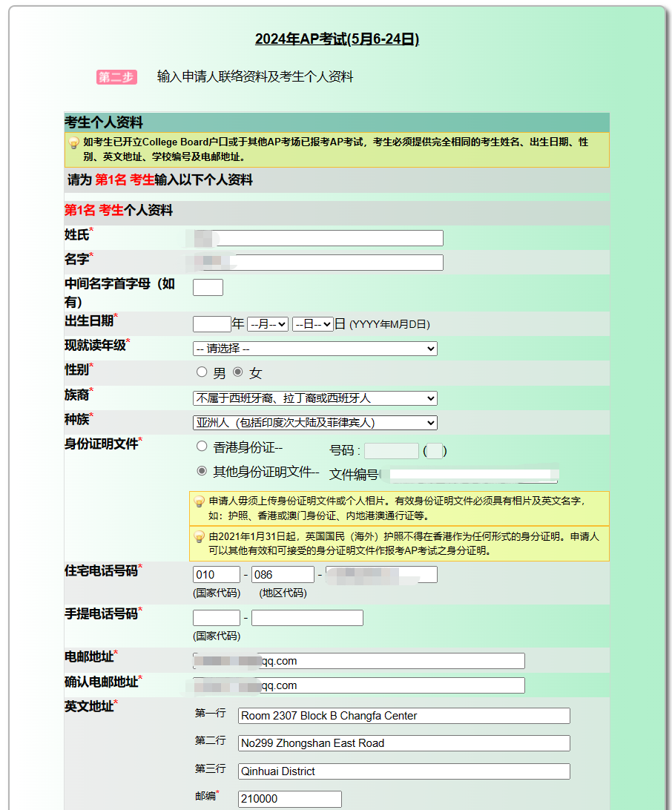The image size is (672, 810).
Task: Click the 邮编 postcode field 210000
Action: pos(290,799)
